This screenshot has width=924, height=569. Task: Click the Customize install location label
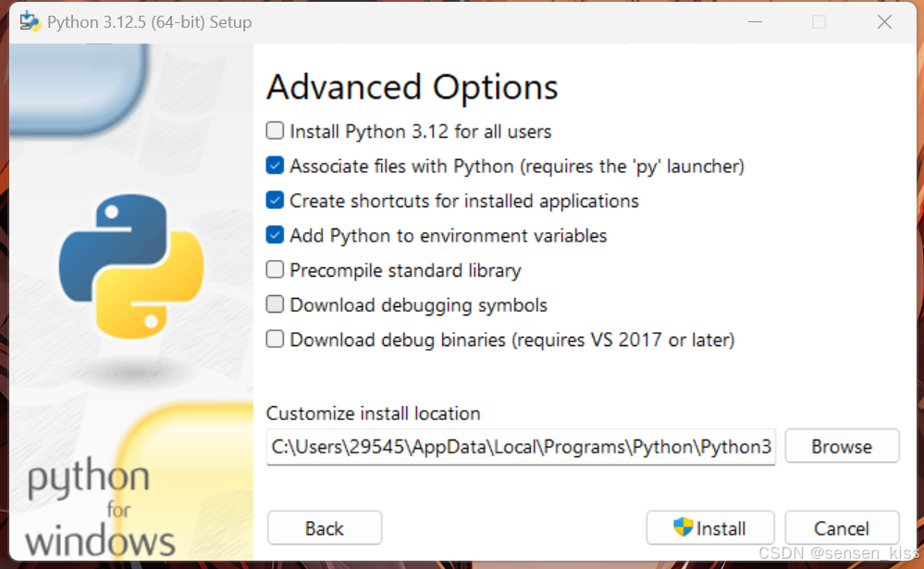click(x=374, y=414)
